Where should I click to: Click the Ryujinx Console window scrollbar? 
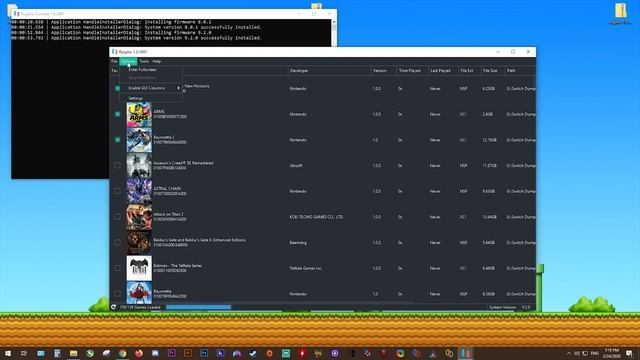[334, 33]
